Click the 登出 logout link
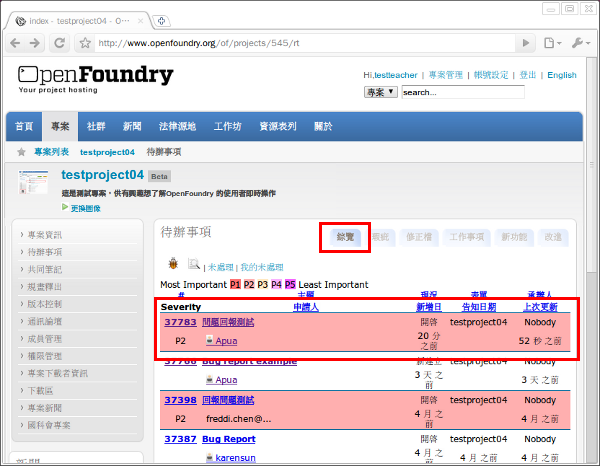 [x=527, y=75]
